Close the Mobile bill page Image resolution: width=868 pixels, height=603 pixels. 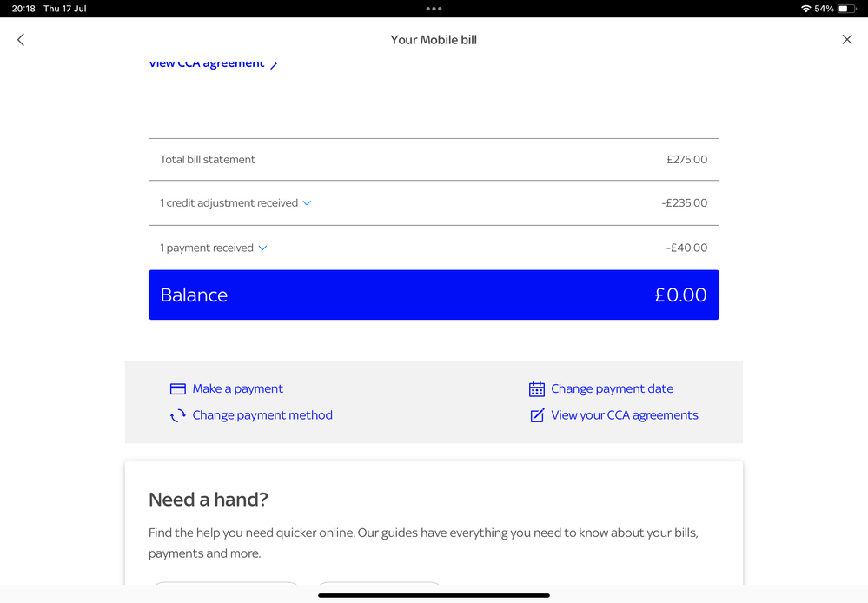point(847,40)
